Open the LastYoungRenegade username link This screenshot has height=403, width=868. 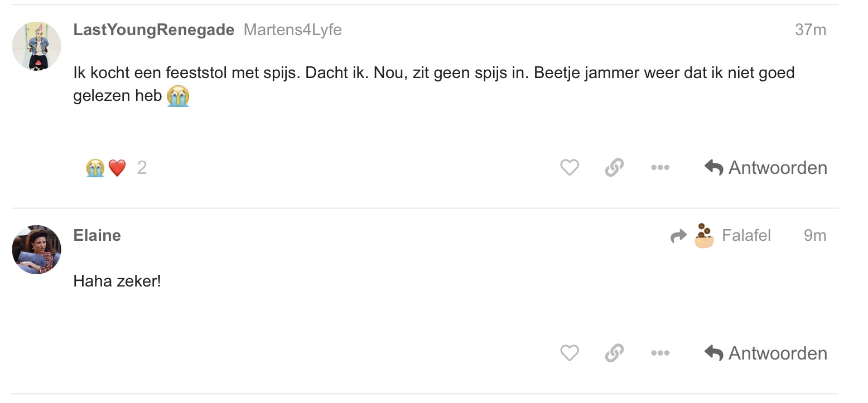[x=153, y=30]
